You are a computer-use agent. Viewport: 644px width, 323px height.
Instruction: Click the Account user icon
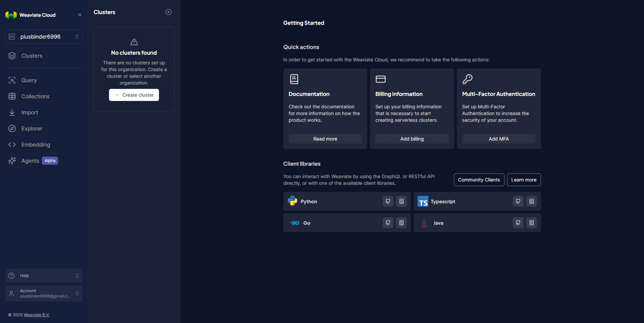pos(11,293)
